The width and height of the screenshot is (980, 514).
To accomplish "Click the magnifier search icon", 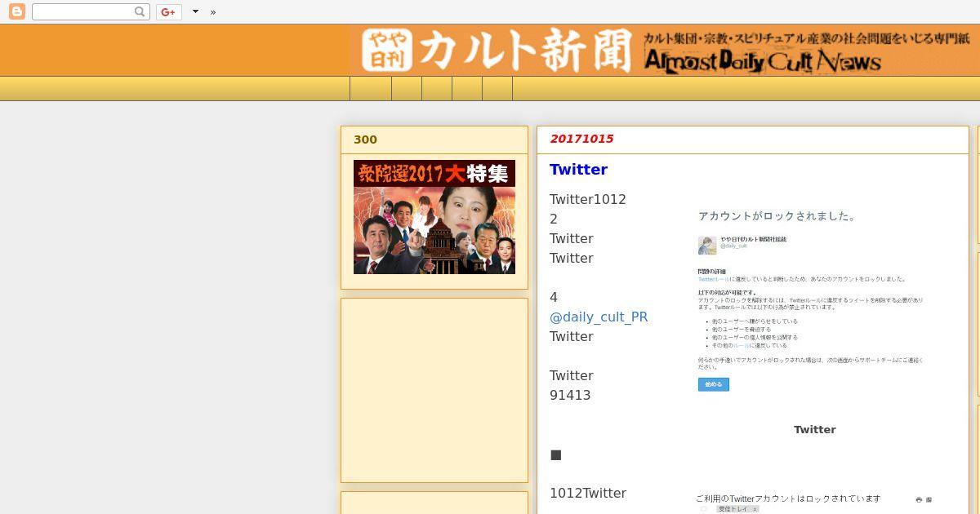I will pos(140,11).
